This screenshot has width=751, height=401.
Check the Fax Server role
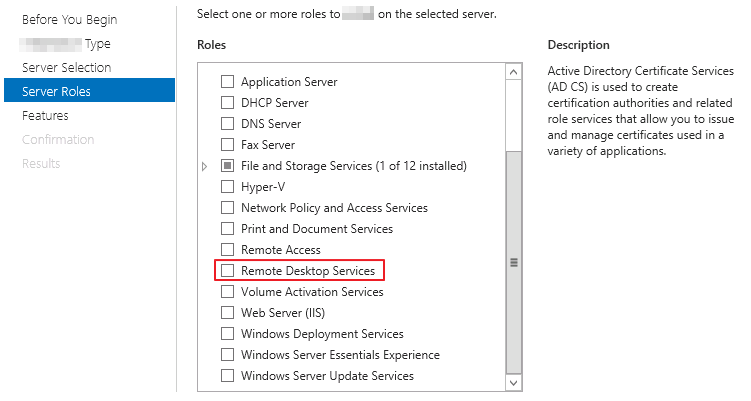(228, 145)
